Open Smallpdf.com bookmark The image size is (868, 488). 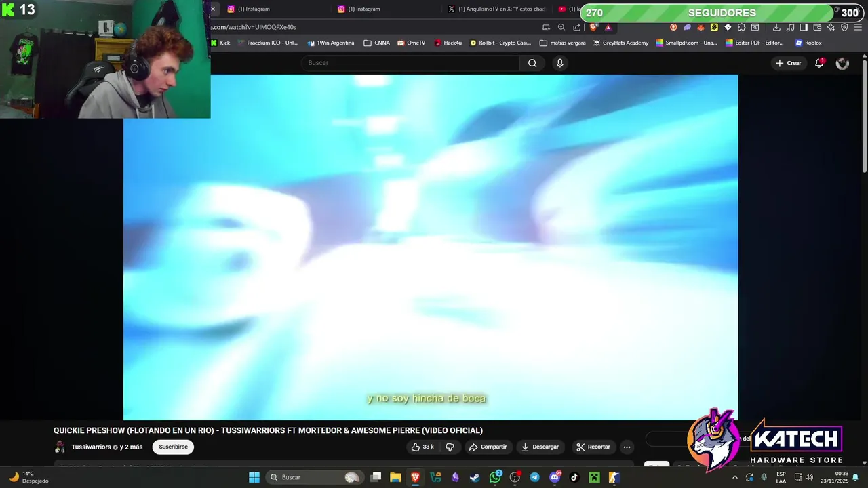pyautogui.click(x=686, y=43)
